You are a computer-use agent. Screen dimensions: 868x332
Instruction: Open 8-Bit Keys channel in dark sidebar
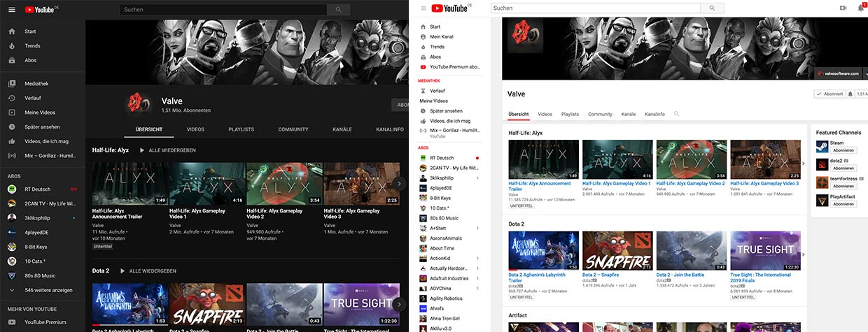[x=43, y=247]
